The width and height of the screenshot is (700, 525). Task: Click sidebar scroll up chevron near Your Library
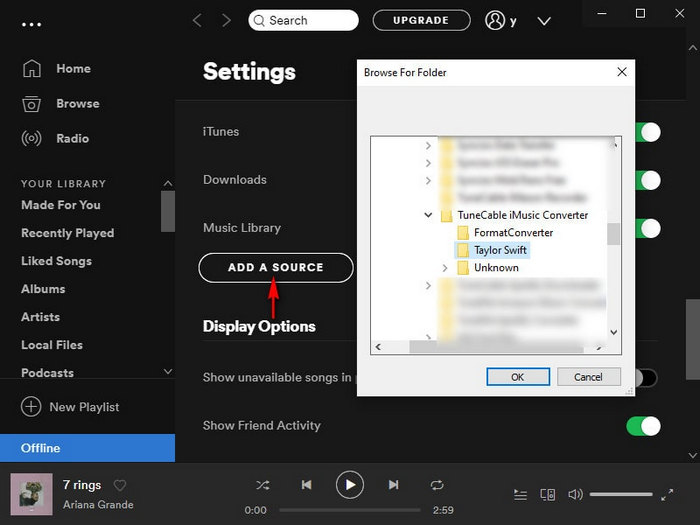point(168,183)
